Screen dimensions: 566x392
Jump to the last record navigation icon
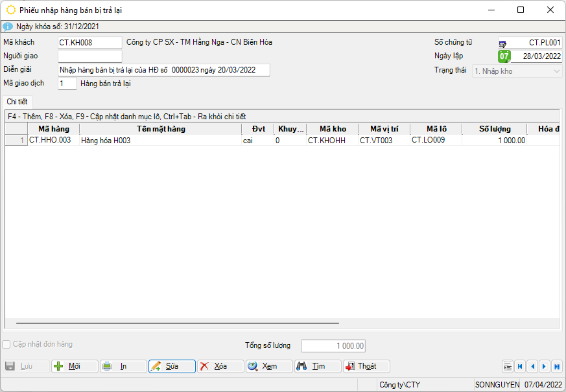(x=557, y=366)
